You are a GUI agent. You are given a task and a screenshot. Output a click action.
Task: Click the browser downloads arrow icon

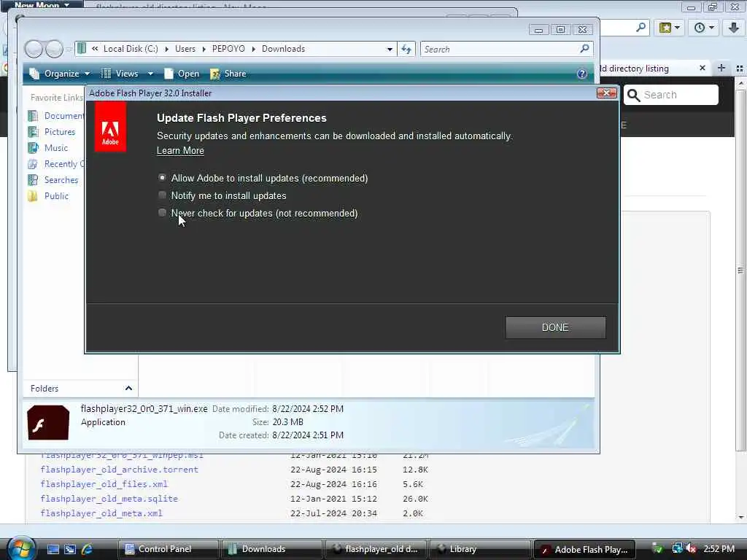click(x=734, y=28)
